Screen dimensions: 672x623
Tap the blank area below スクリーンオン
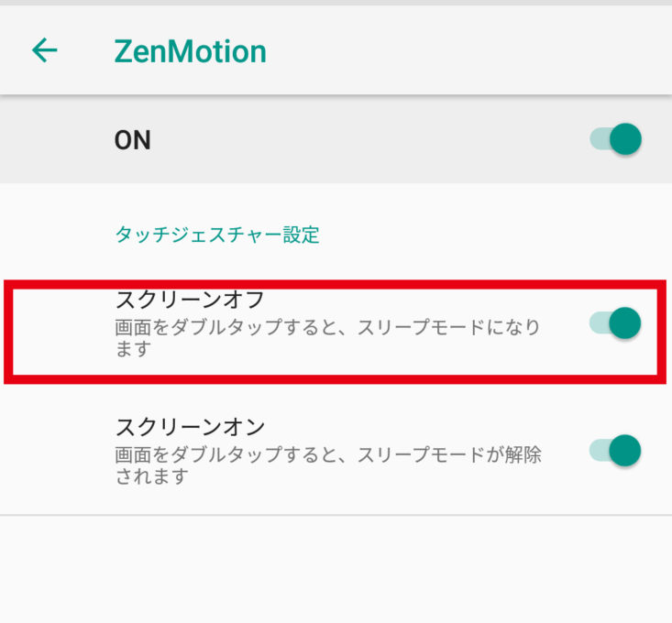coord(336,568)
